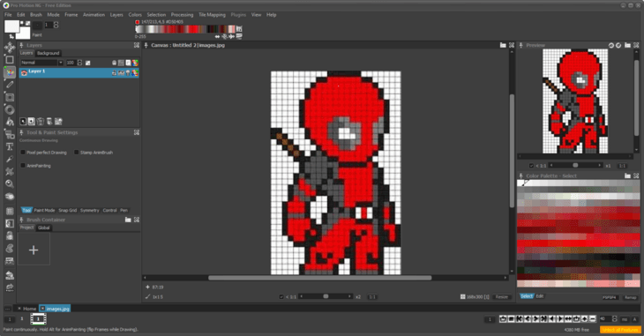Adjust brush size stepper arrows
This screenshot has height=336, width=644.
56,25
